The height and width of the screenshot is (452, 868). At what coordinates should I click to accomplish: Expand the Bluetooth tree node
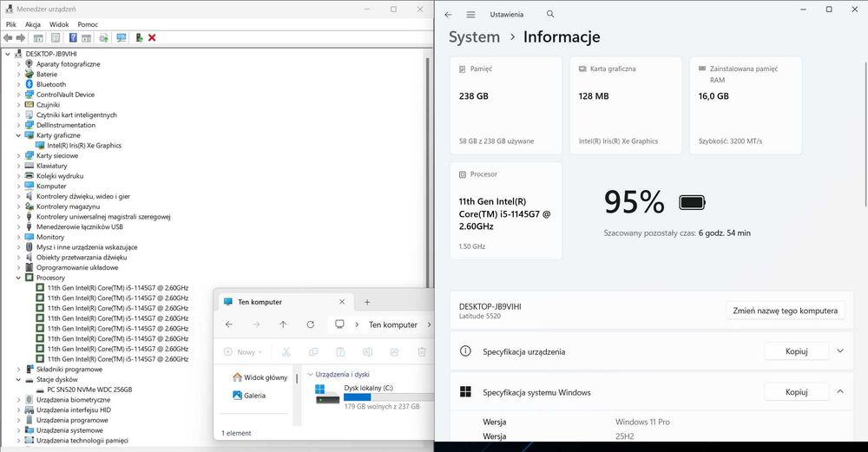click(18, 85)
